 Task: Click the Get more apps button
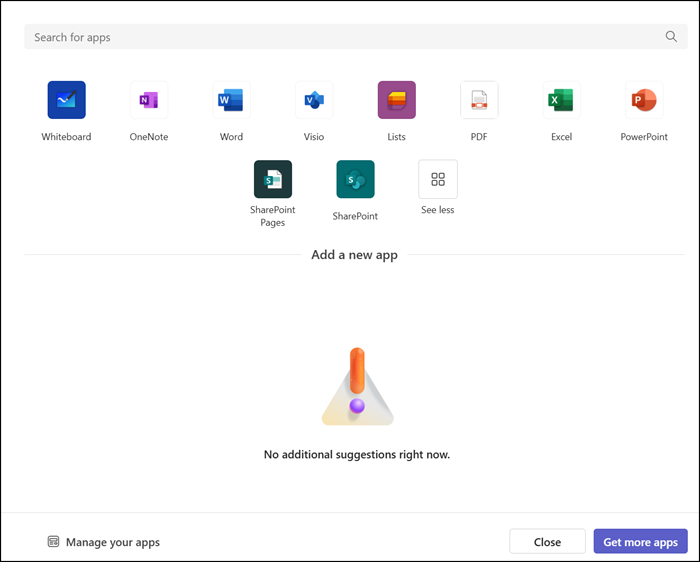[x=640, y=542]
